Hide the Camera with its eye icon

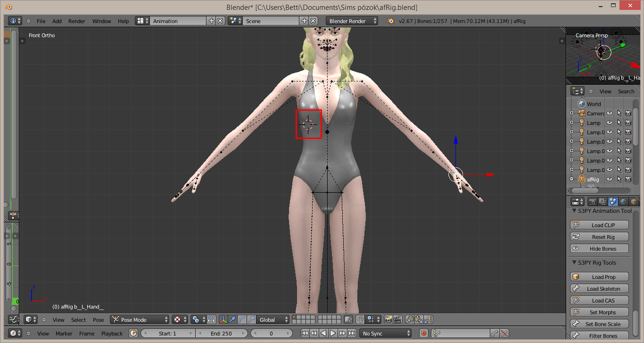(x=609, y=114)
